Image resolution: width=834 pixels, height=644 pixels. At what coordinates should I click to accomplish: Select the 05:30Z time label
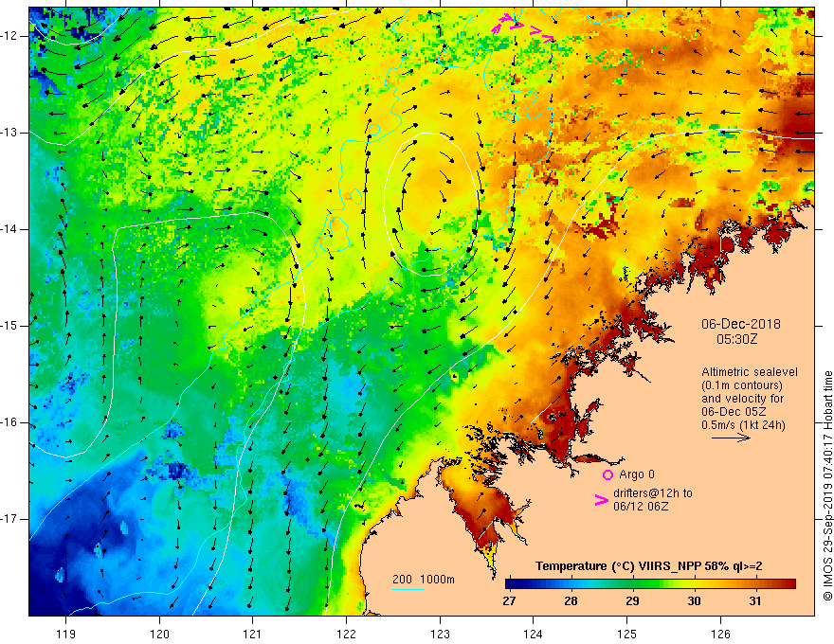(736, 338)
